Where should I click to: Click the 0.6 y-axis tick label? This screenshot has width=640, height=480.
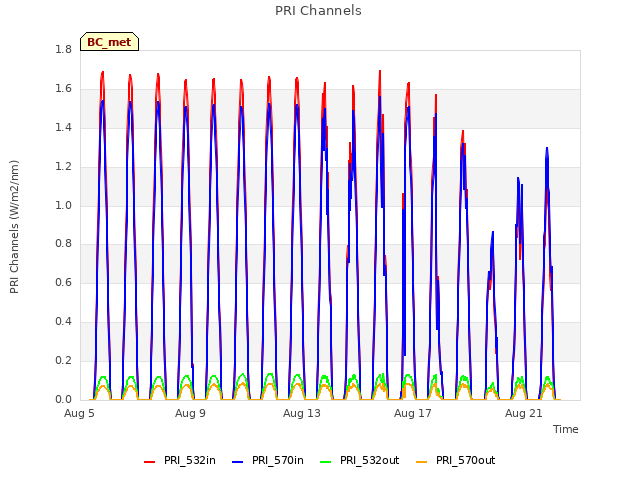63,282
